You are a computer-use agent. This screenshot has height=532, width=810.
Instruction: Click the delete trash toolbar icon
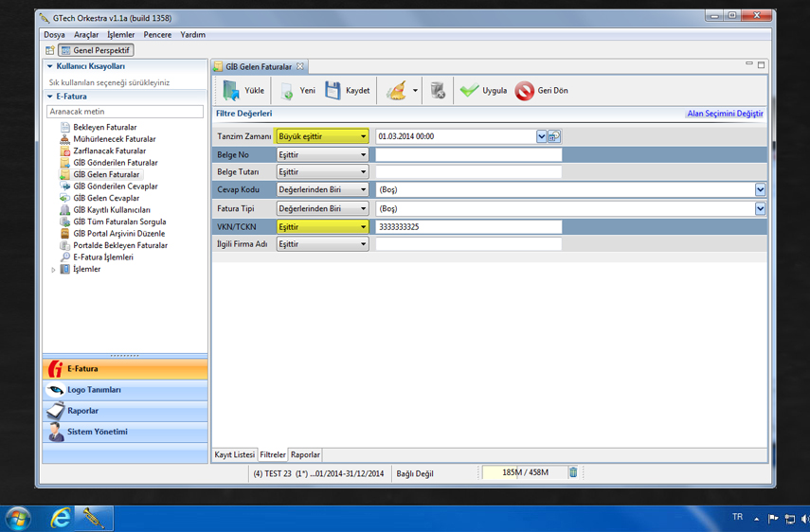click(x=438, y=90)
